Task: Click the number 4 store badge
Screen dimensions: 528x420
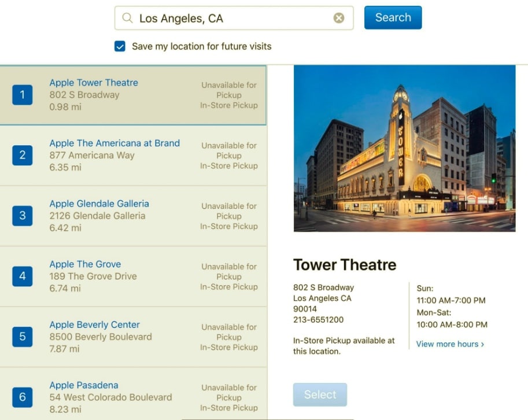Action: (23, 276)
